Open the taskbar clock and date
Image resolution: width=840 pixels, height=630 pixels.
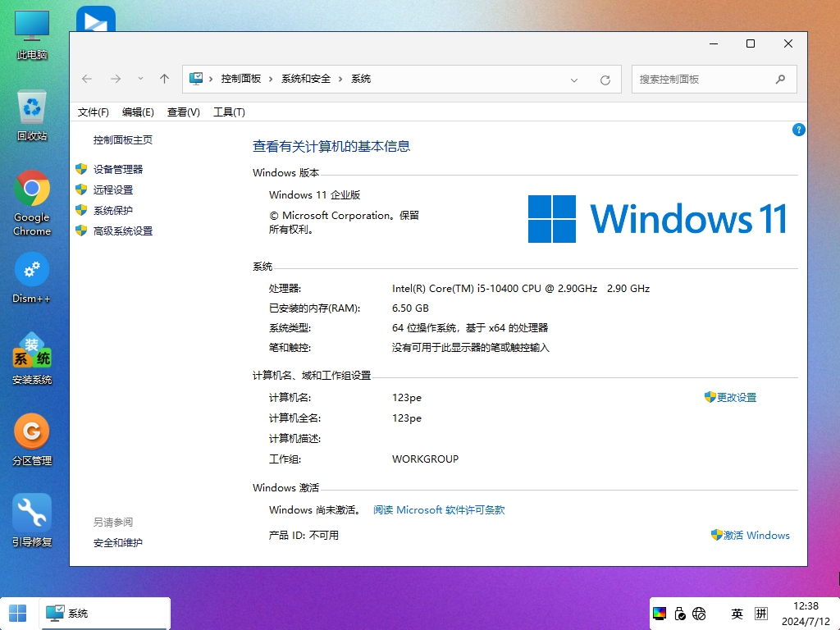click(806, 614)
